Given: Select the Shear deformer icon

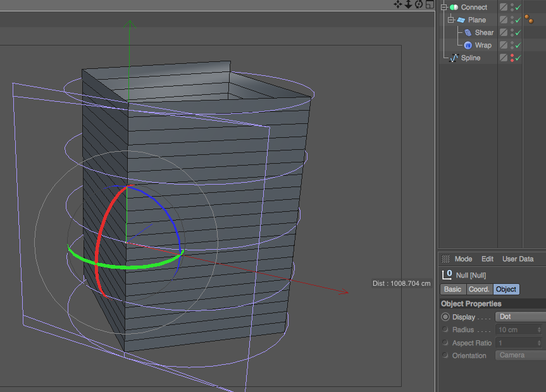Looking at the screenshot, I should pos(468,32).
